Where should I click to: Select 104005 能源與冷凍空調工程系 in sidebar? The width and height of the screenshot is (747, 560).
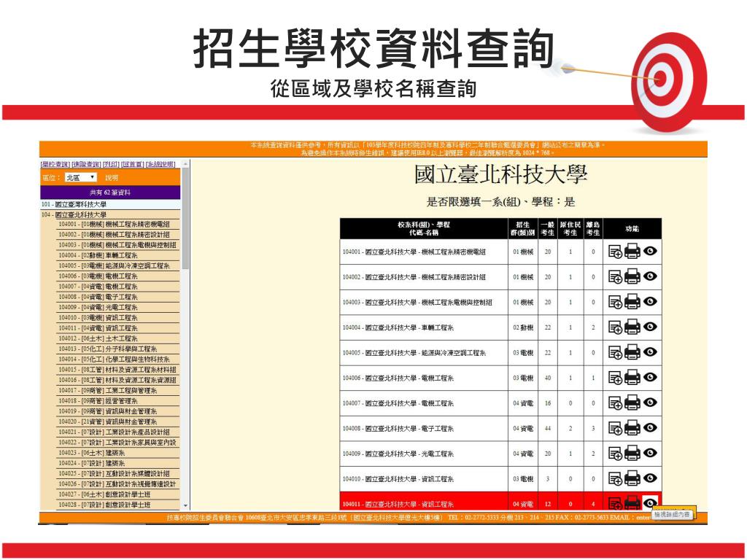tap(115, 265)
